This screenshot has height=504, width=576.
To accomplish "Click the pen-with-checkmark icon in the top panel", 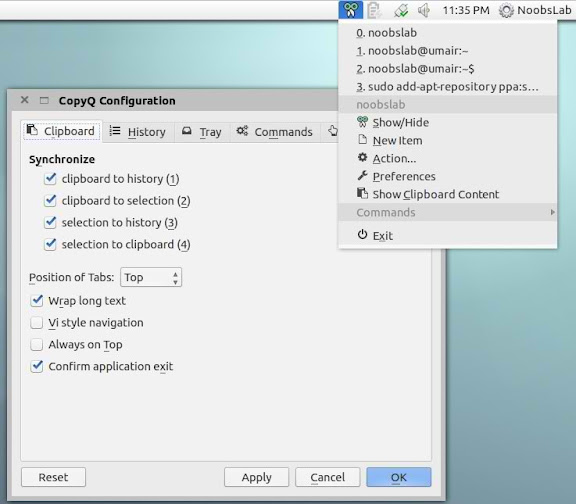I will (x=401, y=10).
